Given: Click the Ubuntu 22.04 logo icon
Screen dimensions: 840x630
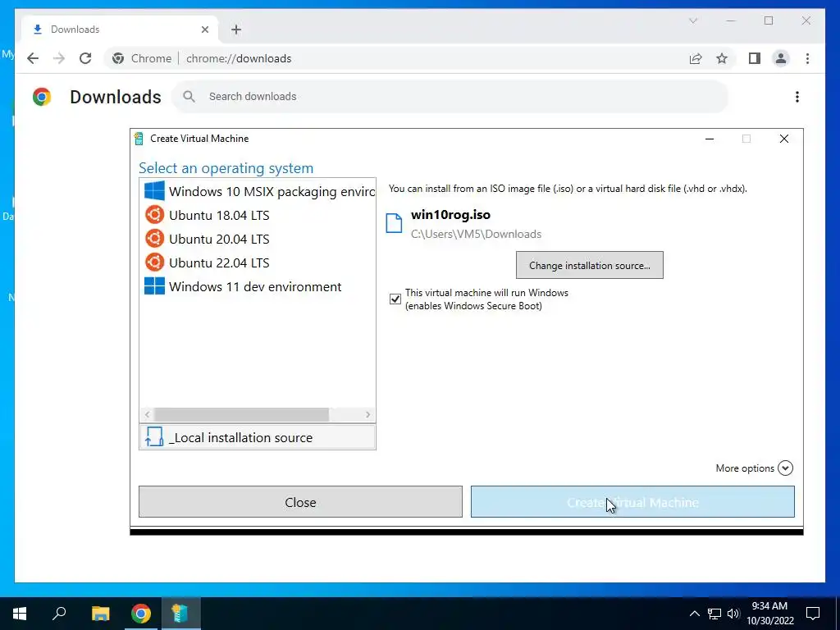Looking at the screenshot, I should pyautogui.click(x=154, y=262).
